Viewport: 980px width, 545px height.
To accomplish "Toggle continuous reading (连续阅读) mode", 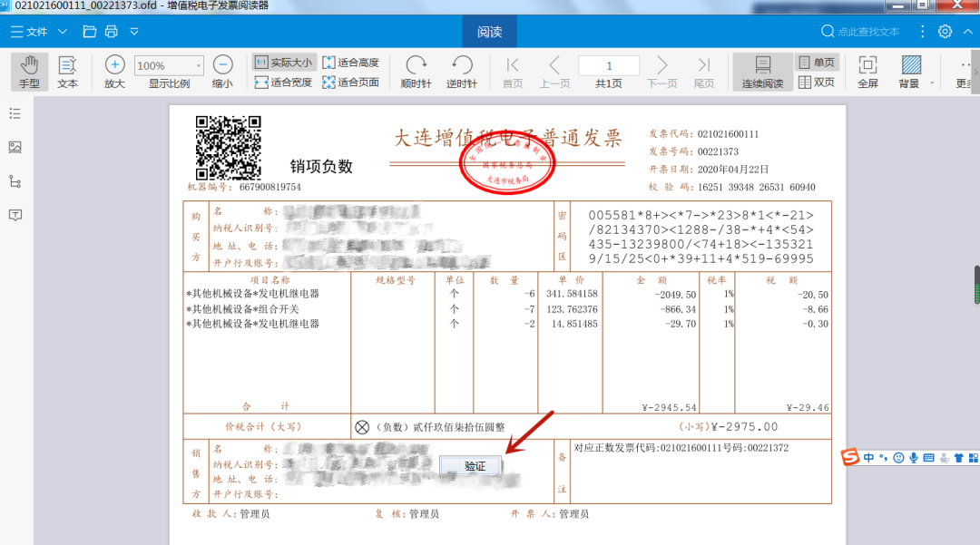I will point(762,71).
